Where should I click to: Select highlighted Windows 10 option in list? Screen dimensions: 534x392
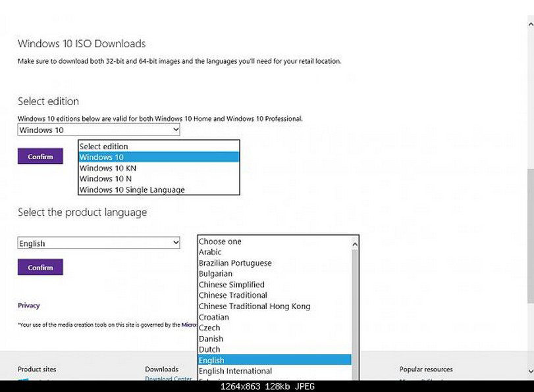coord(159,157)
